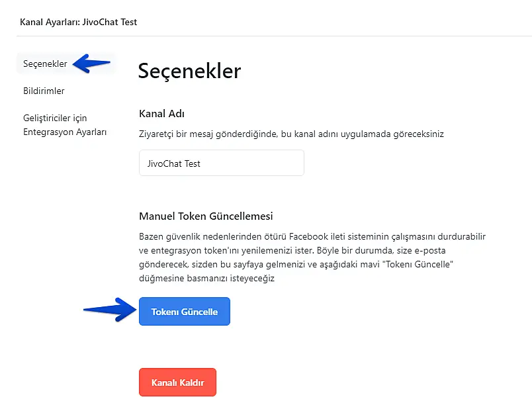This screenshot has height=411, width=532.
Task: Click the channel name description sentence
Action: tap(291, 134)
